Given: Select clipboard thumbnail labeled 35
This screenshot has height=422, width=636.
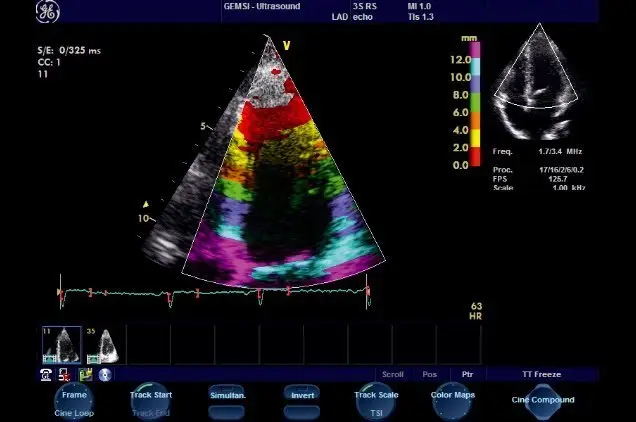Looking at the screenshot, I should (103, 345).
